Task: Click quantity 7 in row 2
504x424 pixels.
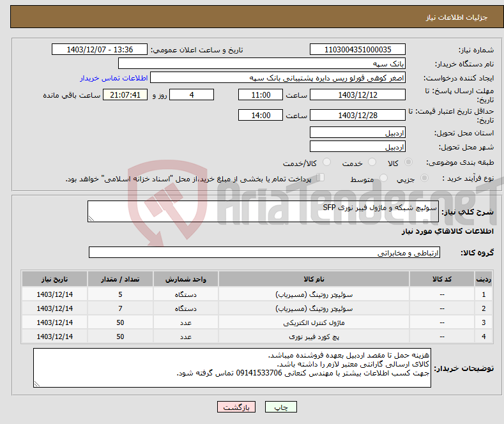Action: pos(120,308)
